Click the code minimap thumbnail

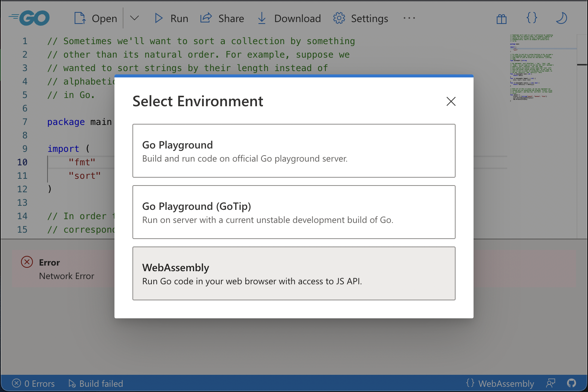[x=532, y=68]
